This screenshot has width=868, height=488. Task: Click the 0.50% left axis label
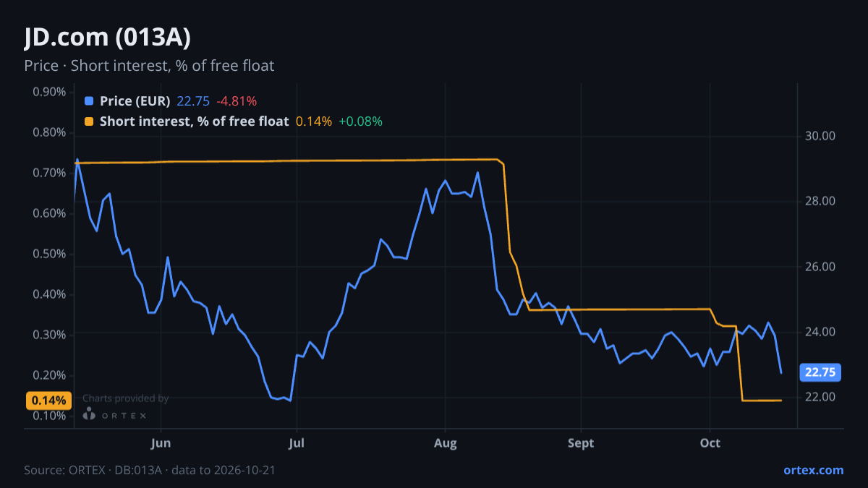49,254
